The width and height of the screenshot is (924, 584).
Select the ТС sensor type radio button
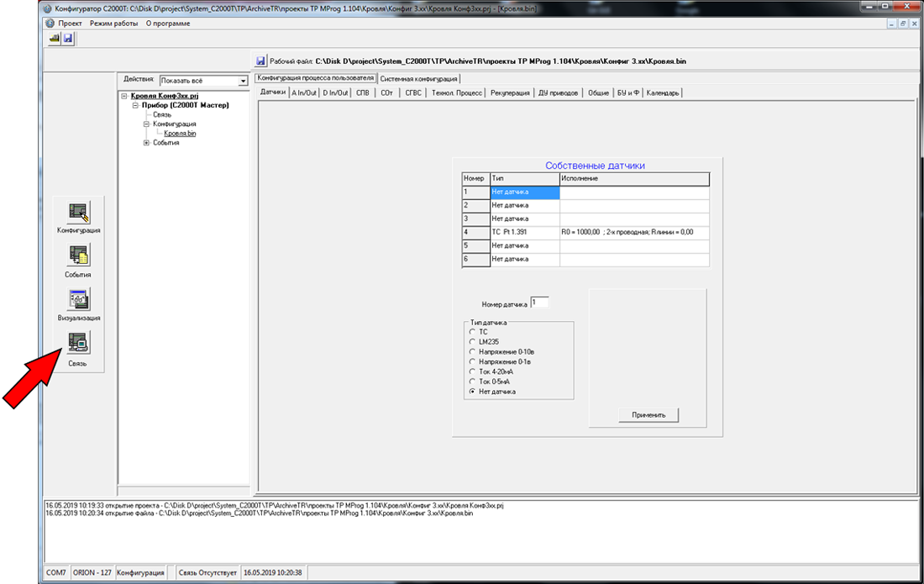[x=472, y=332]
